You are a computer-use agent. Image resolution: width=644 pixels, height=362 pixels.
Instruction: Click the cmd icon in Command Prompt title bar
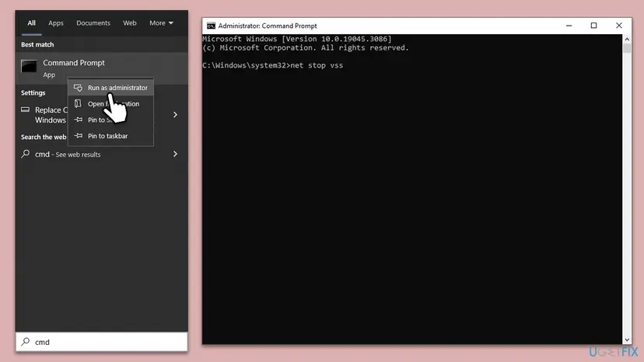pyautogui.click(x=211, y=26)
